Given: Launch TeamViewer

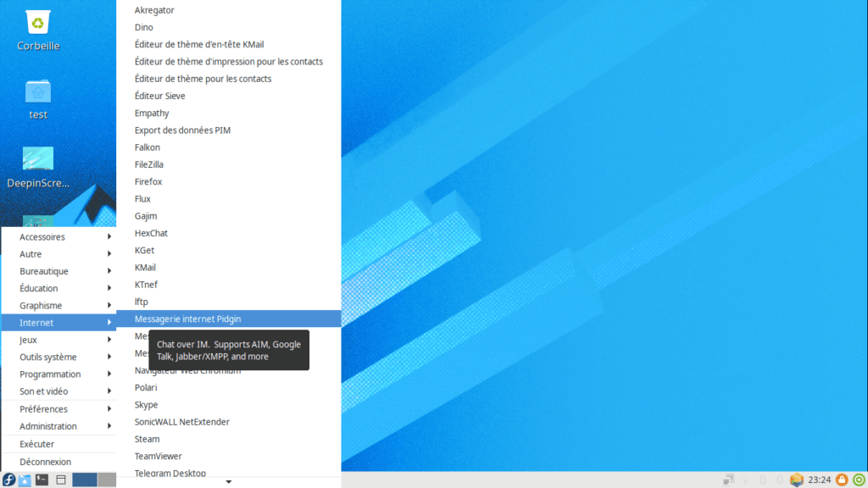Looking at the screenshot, I should 229,456.
